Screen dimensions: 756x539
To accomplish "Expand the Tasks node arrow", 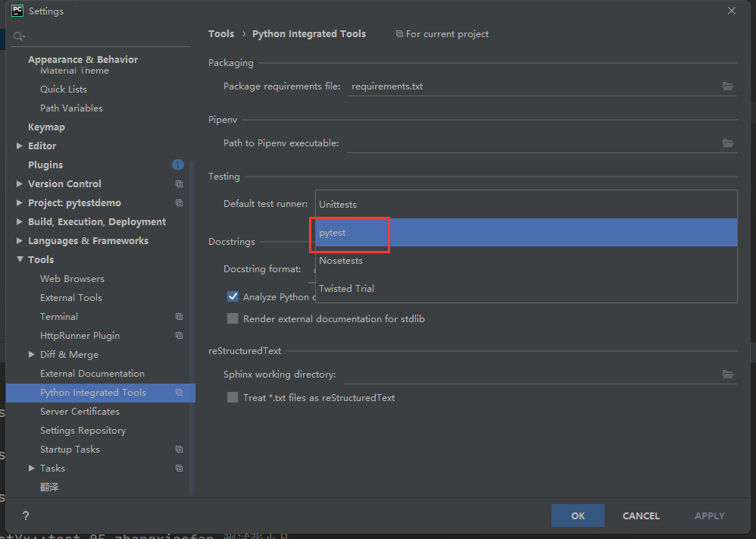I will click(x=31, y=468).
